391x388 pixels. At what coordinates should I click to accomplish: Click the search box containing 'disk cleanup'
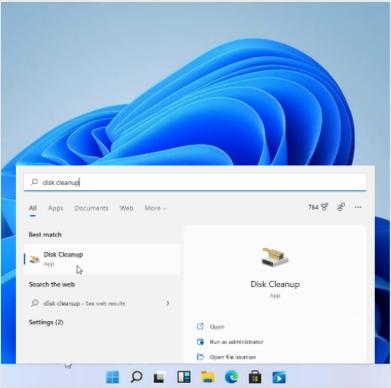[x=195, y=182]
